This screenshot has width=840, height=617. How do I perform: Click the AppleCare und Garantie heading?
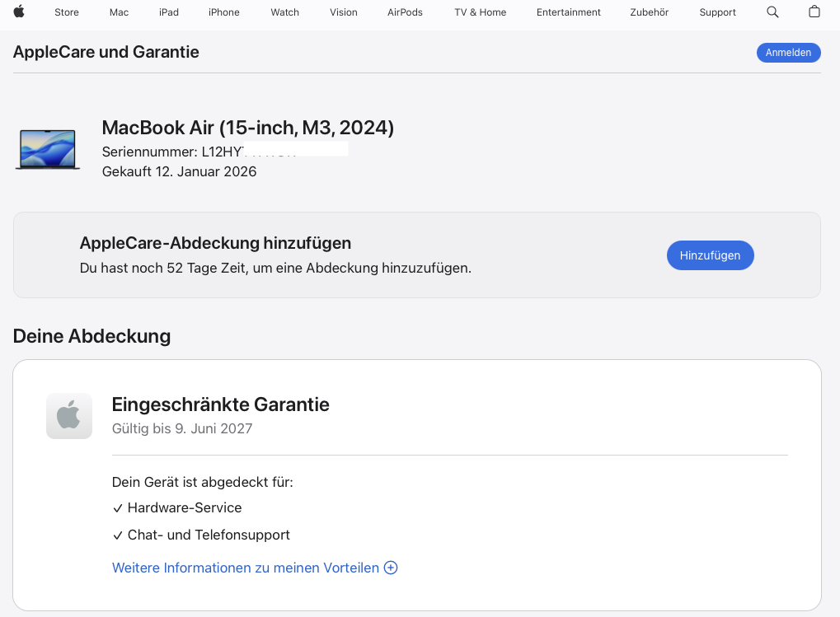coord(106,52)
